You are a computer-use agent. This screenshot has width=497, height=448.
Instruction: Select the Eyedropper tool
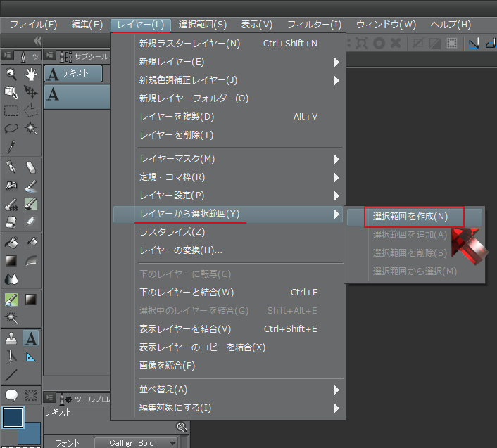pos(11,146)
